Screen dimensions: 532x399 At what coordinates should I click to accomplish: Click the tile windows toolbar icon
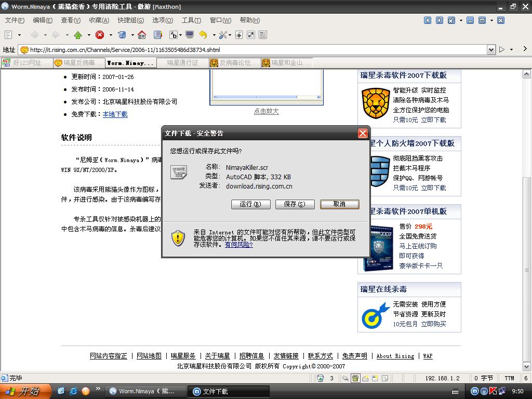click(251, 35)
